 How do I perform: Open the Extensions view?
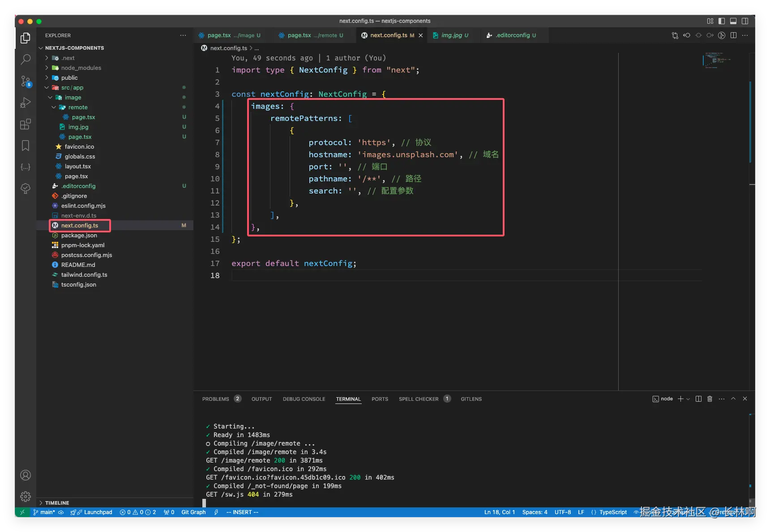click(26, 124)
